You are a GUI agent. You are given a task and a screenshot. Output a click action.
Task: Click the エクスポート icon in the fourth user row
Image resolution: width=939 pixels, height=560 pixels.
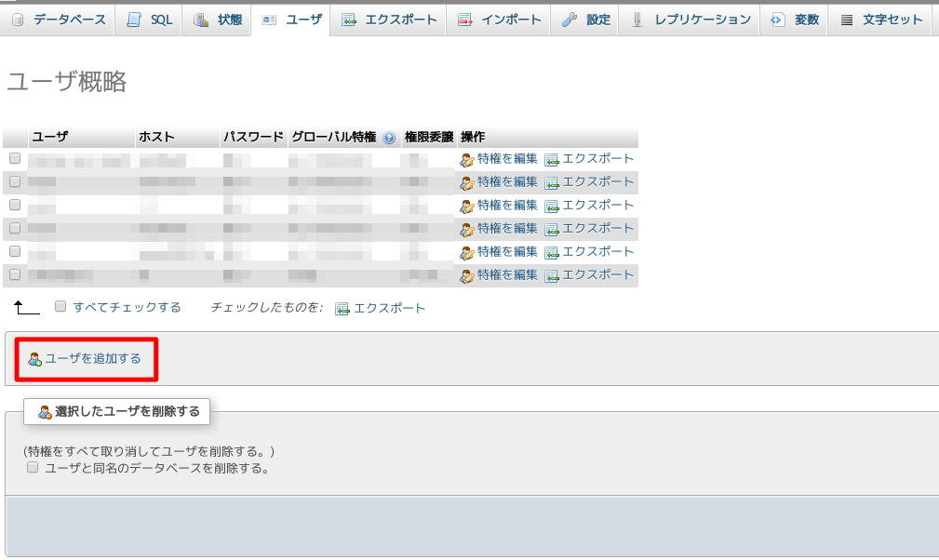click(x=552, y=230)
